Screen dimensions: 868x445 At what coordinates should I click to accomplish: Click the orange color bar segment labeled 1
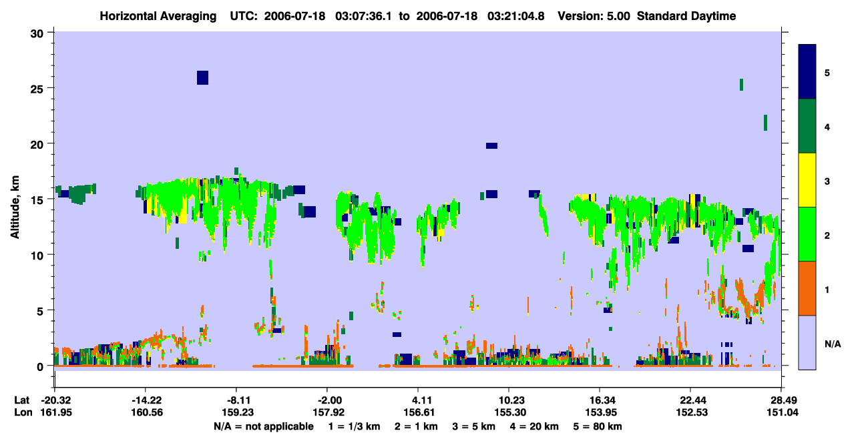click(807, 288)
